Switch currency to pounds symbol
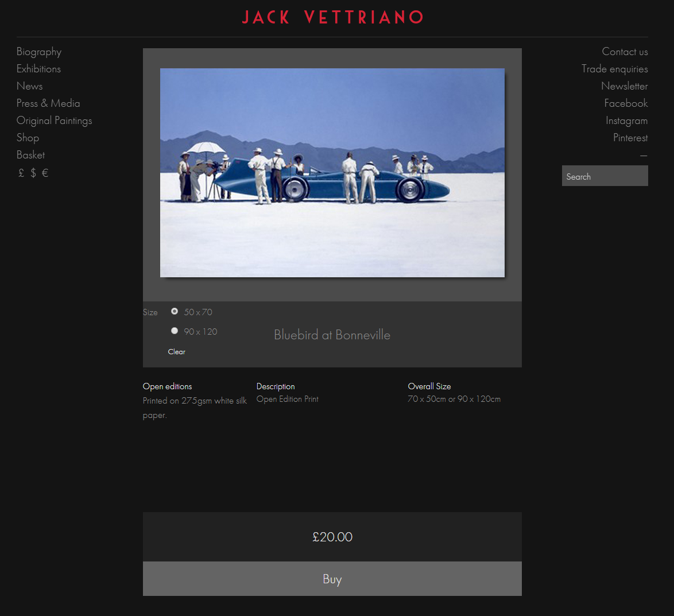This screenshot has width=674, height=616. pyautogui.click(x=21, y=173)
